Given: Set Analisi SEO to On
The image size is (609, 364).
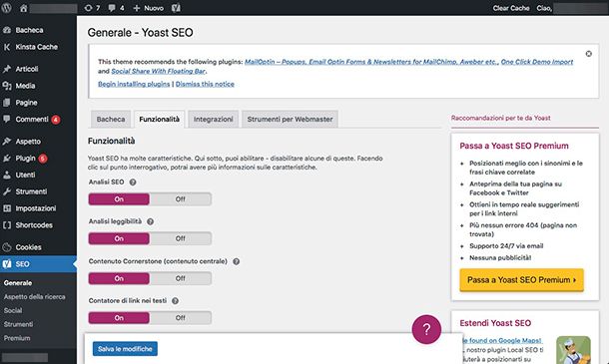Looking at the screenshot, I should point(119,199).
